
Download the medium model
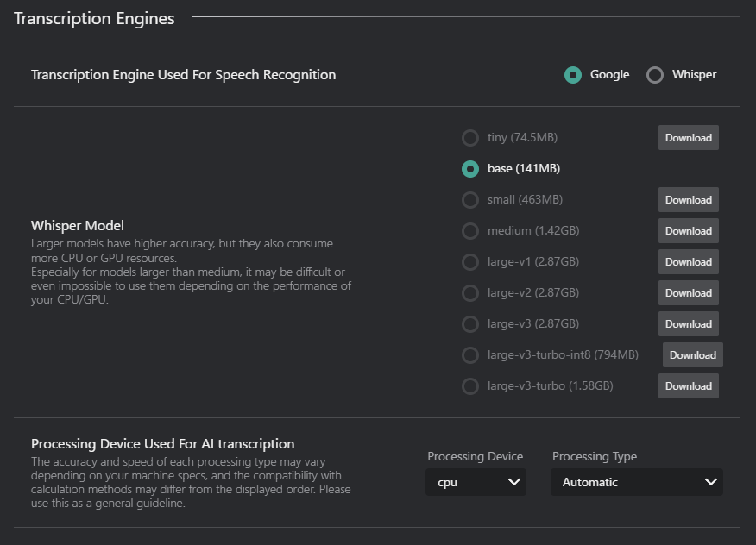(x=688, y=230)
